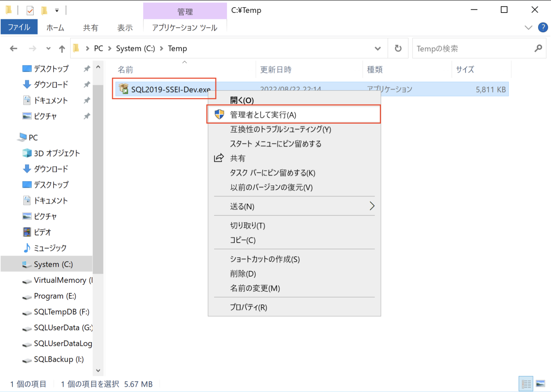Expand the 送る(N) submenu arrow

pos(372,206)
